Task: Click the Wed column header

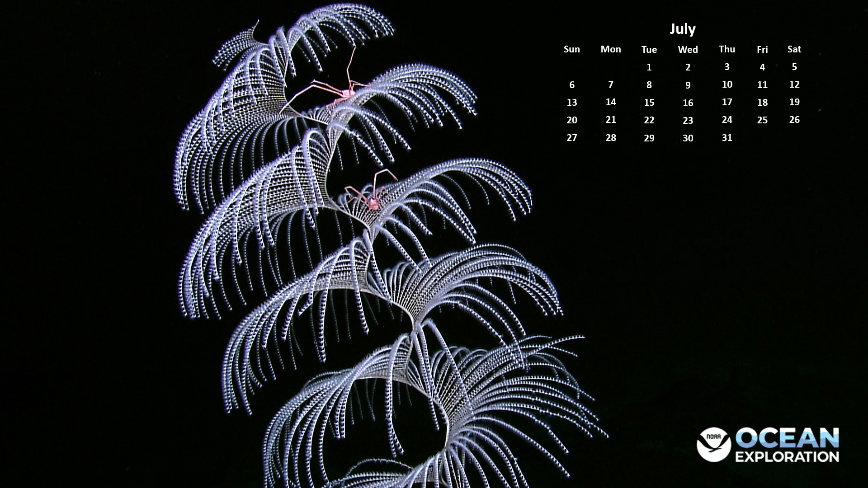Action: pos(688,50)
